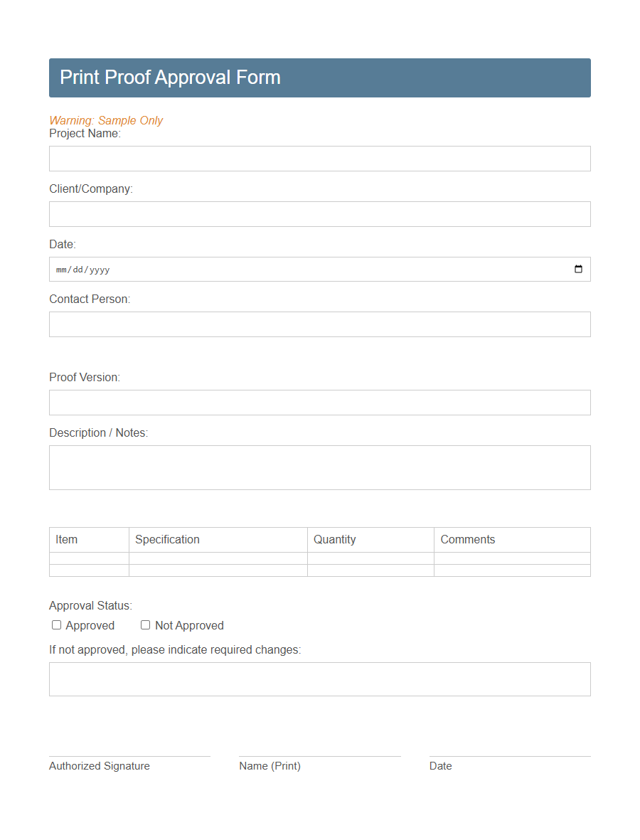Viewport: 640px width, 840px height.
Task: Click the Contact Person input field
Action: point(319,324)
